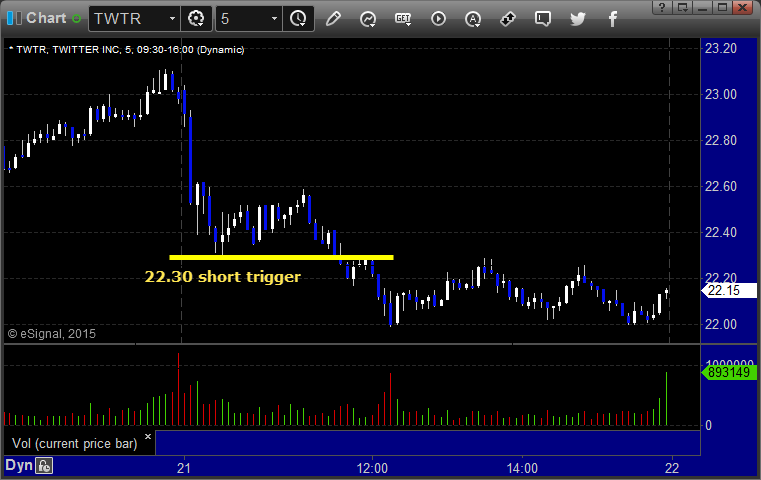Maximize the chart window
The height and width of the screenshot is (480, 761).
click(x=722, y=7)
